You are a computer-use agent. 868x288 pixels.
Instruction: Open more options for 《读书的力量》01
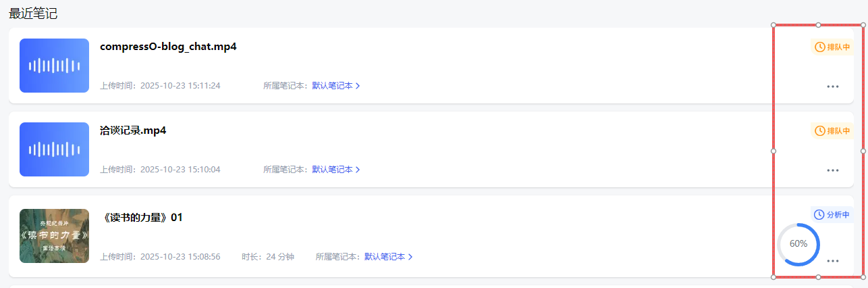pos(832,261)
